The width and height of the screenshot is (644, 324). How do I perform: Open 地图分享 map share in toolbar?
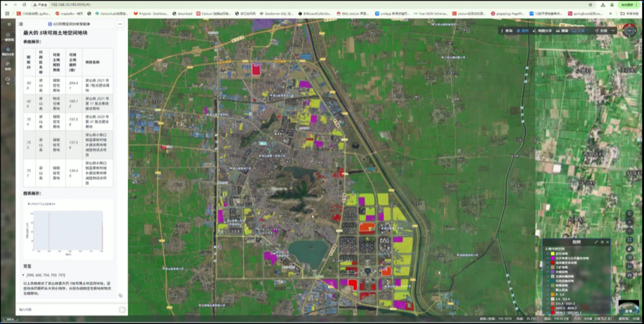(543, 30)
